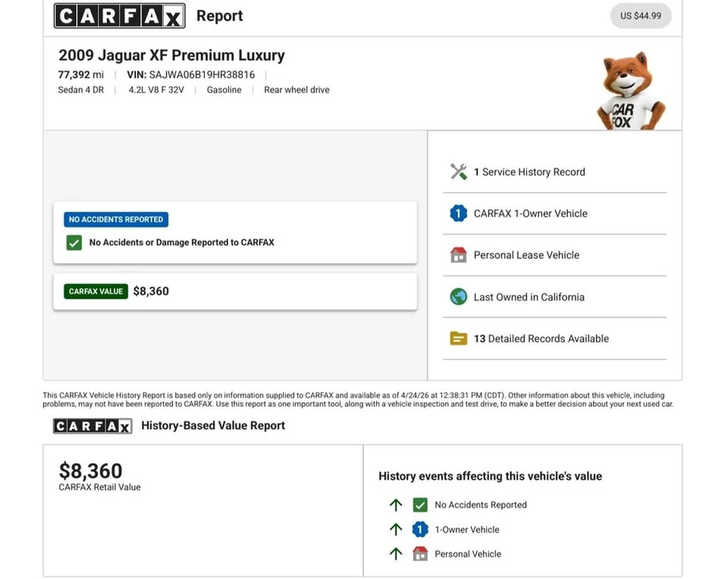Screen dimensions: 728x579
Task: Click green checkmark beside No Accidents or Damage
Action: click(x=74, y=243)
